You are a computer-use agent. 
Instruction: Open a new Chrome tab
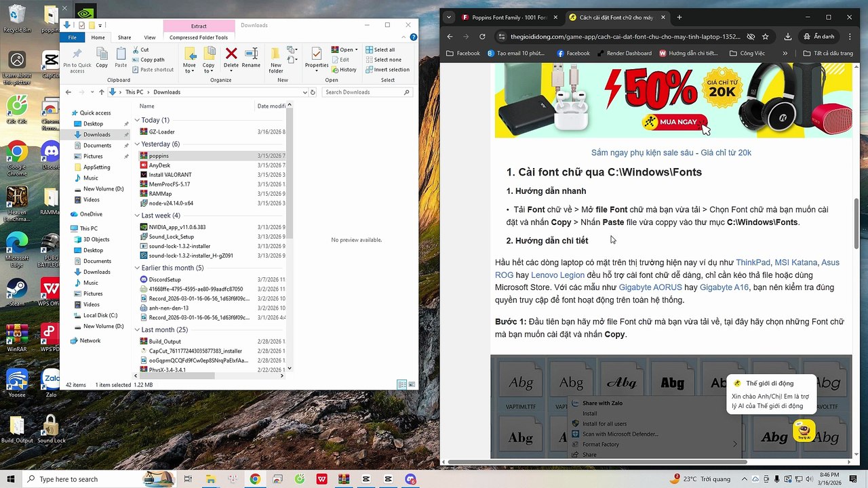679,18
